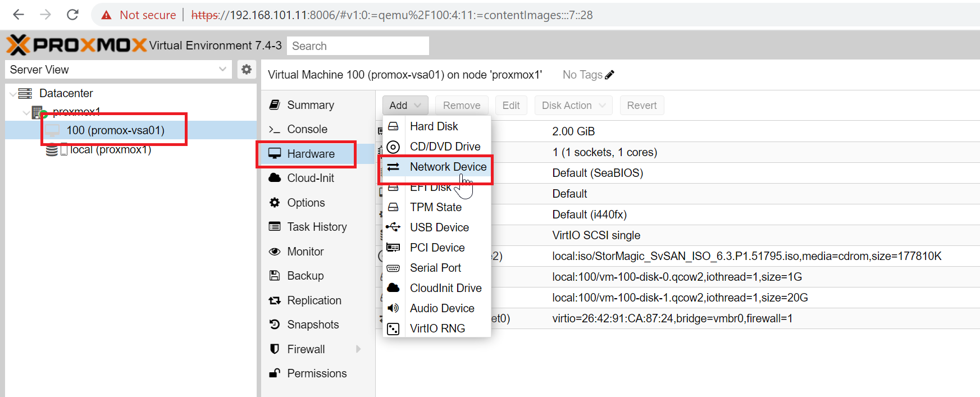Click the 2.00 GiB memory value
This screenshot has height=397, width=980.
point(573,131)
